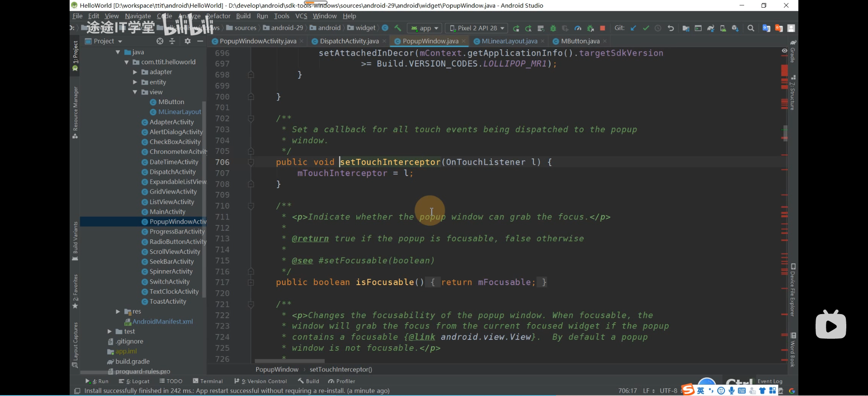Toggle the Resource Manager side panel
Viewport: 868px width, 396px height.
click(x=75, y=112)
